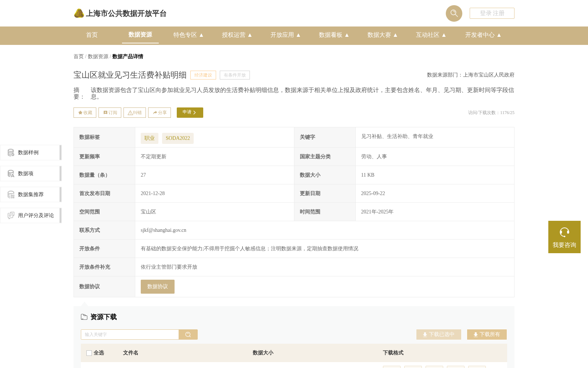
Task: Click the 收藏 favorite button
Action: [85, 113]
